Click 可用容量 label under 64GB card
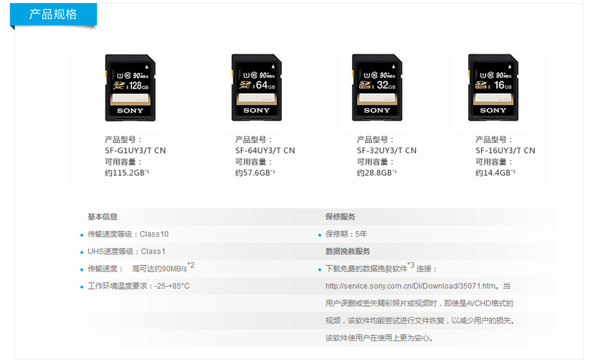The width and height of the screenshot is (595, 364). [x=253, y=162]
